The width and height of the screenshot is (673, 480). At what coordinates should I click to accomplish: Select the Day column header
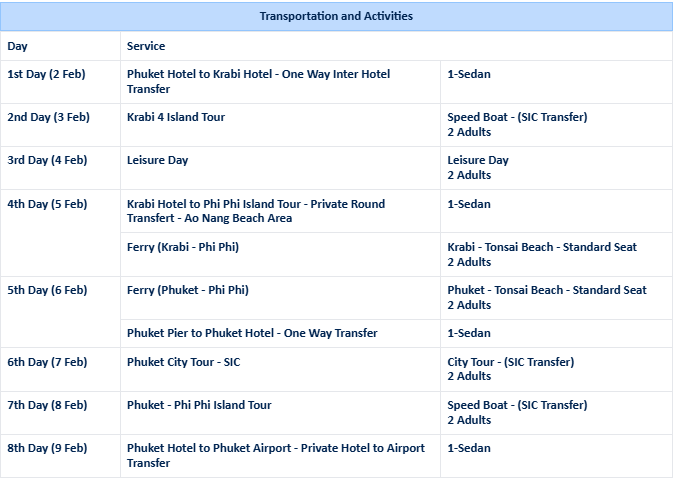(17, 46)
